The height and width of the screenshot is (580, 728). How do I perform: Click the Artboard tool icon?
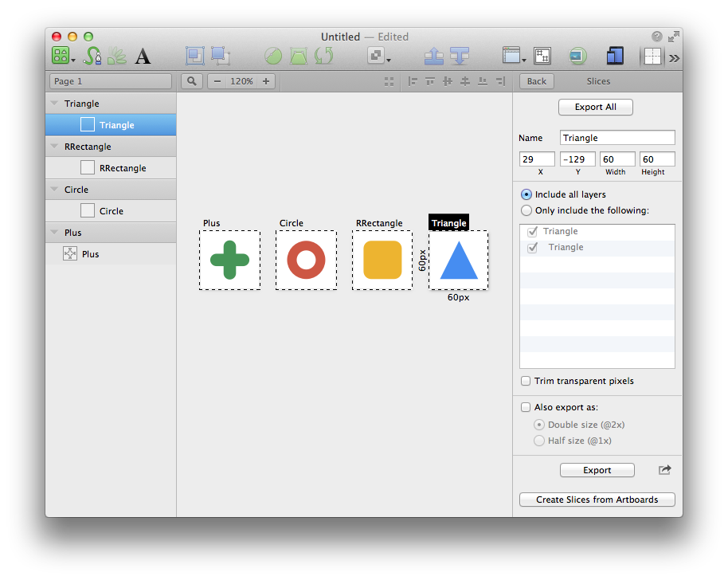click(x=542, y=56)
